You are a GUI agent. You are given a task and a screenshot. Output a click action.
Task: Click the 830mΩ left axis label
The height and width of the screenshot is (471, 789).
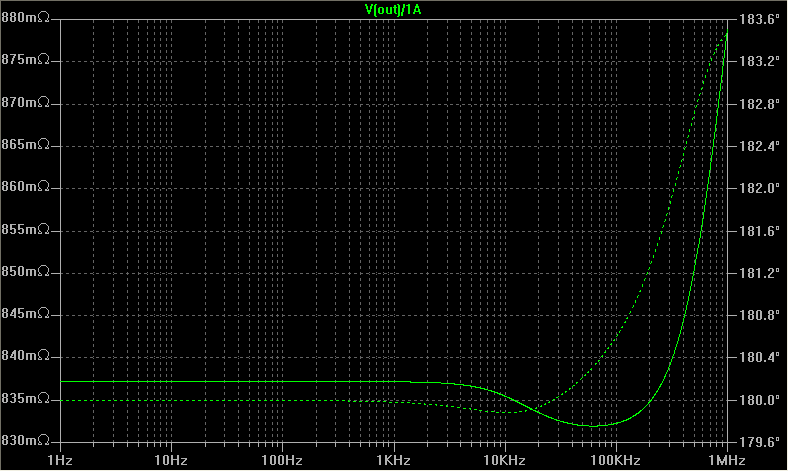(x=25, y=441)
